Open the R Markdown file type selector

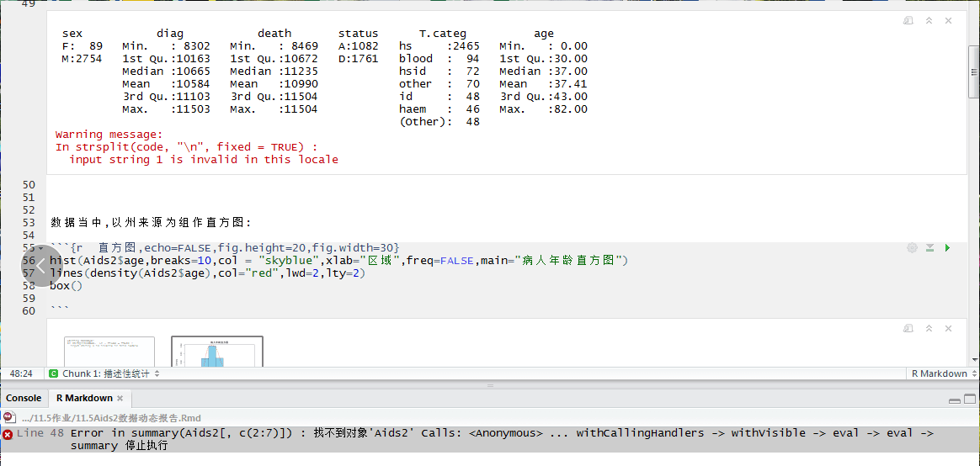(x=942, y=373)
